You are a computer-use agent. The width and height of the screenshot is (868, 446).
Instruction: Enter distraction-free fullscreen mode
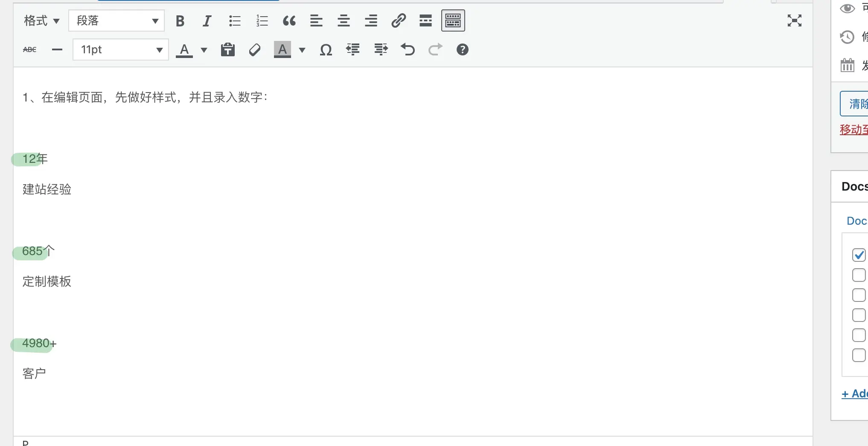pyautogui.click(x=794, y=20)
